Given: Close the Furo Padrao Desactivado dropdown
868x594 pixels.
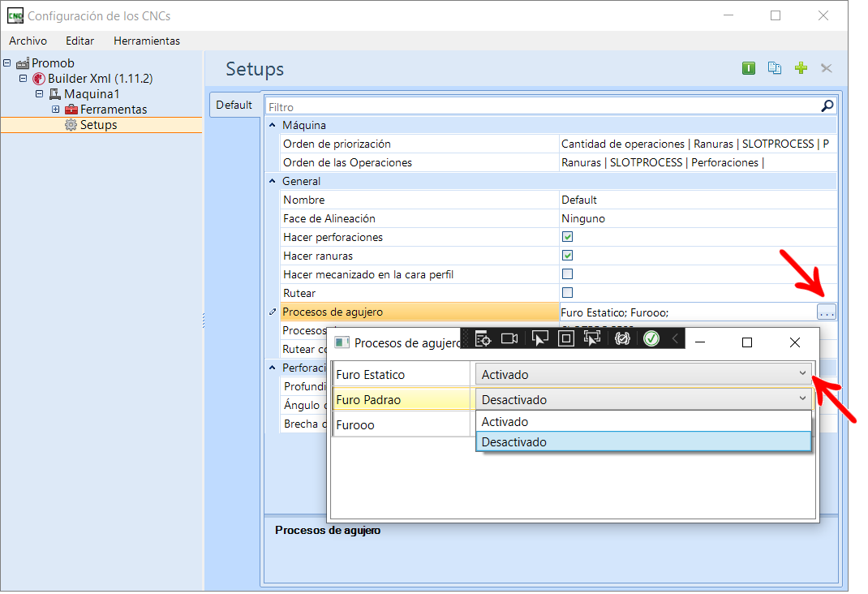Looking at the screenshot, I should tap(643, 400).
